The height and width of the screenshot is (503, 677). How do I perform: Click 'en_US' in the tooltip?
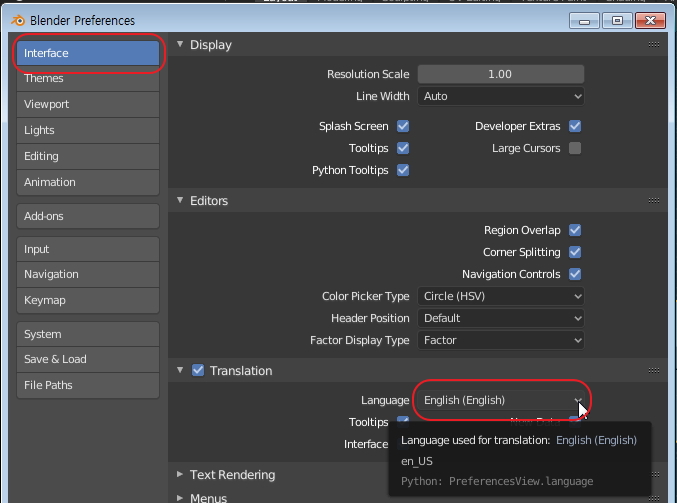pyautogui.click(x=417, y=461)
